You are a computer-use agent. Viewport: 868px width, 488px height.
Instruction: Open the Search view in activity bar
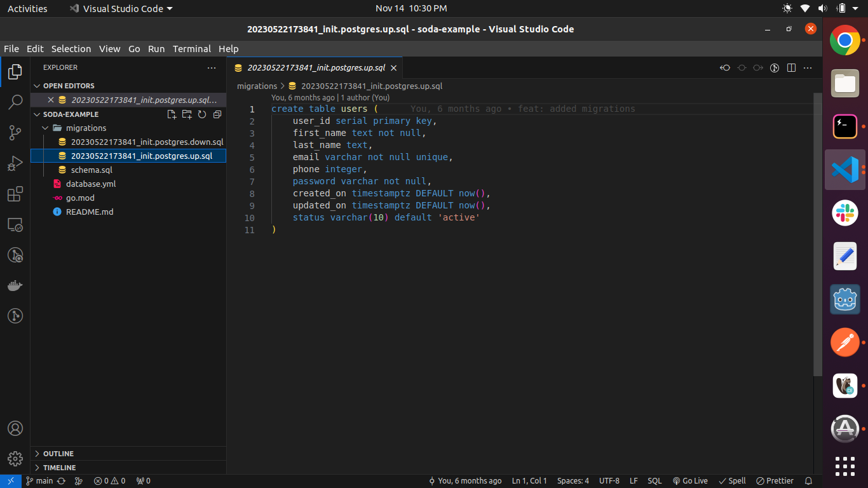click(15, 102)
